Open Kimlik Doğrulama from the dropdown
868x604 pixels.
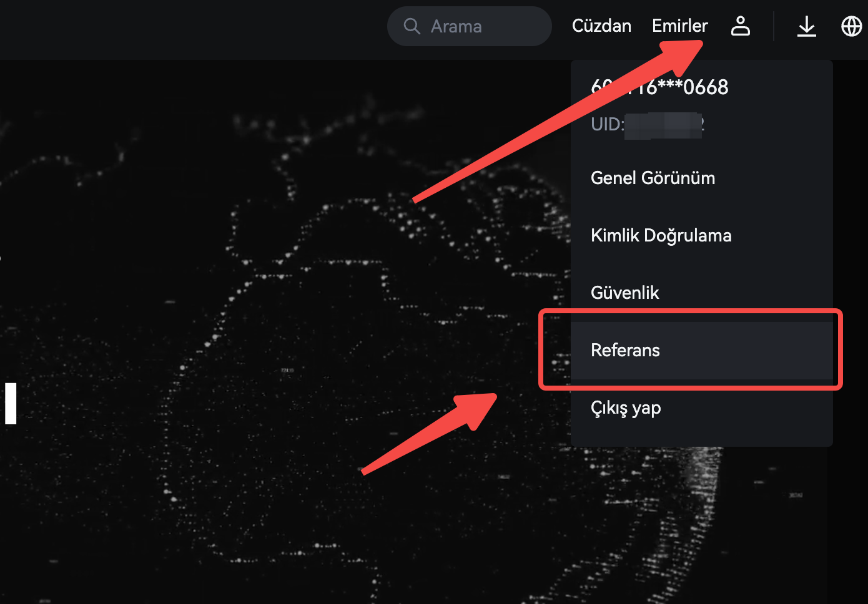[x=661, y=235]
